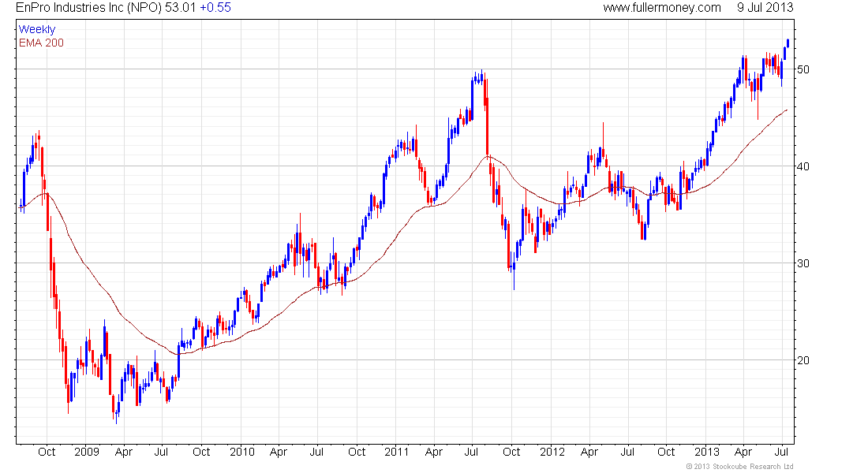Open the www.fullermoney.com site label
Viewport: 868px width, 473px height.
tap(662, 8)
